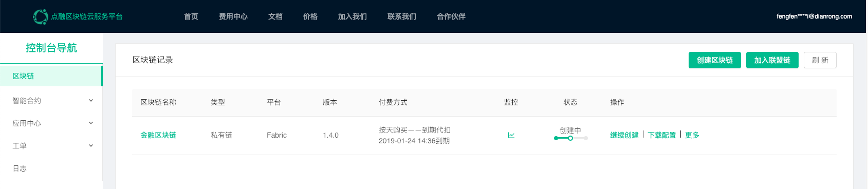This screenshot has height=189, width=868.
Task: Open the monitoring chart icon for 金融区块链
Action: [511, 135]
